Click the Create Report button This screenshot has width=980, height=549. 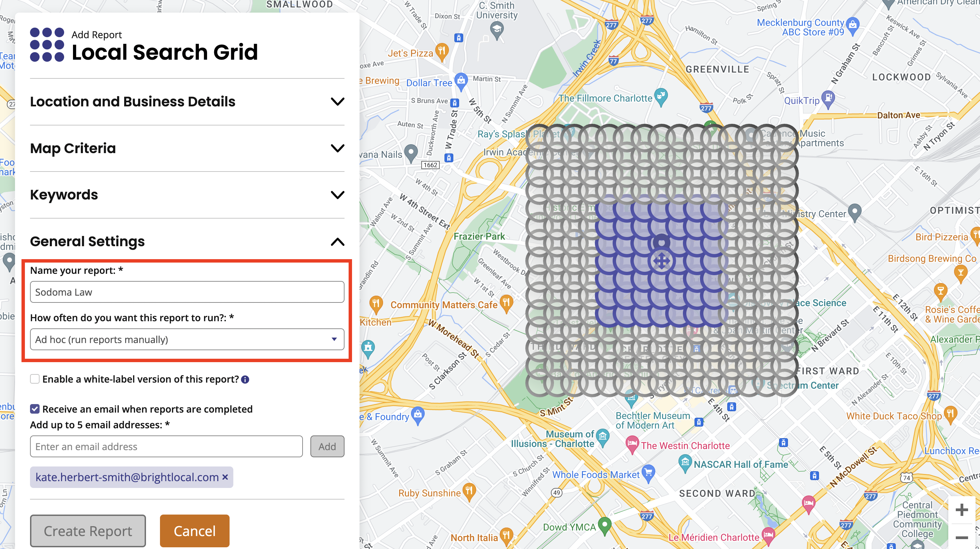click(x=88, y=531)
